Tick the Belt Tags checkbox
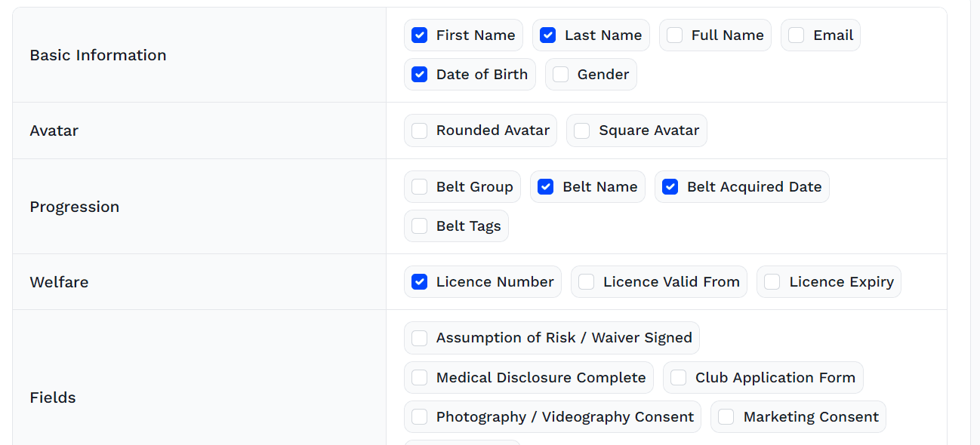 tap(420, 226)
